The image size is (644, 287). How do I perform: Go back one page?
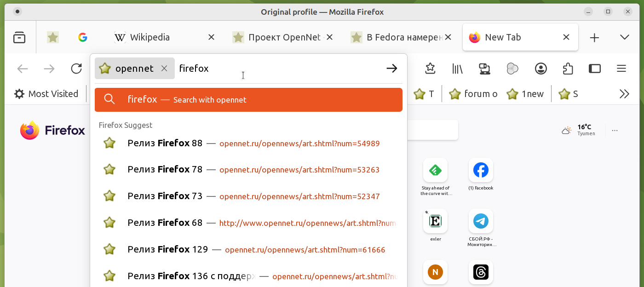point(23,69)
